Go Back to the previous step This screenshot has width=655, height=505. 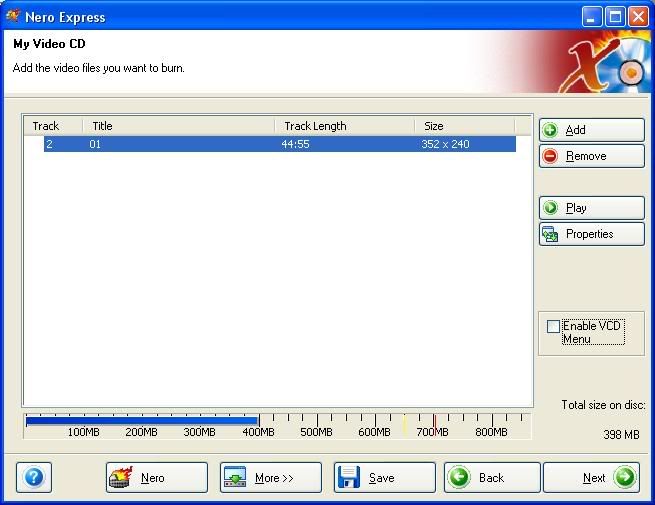click(492, 477)
